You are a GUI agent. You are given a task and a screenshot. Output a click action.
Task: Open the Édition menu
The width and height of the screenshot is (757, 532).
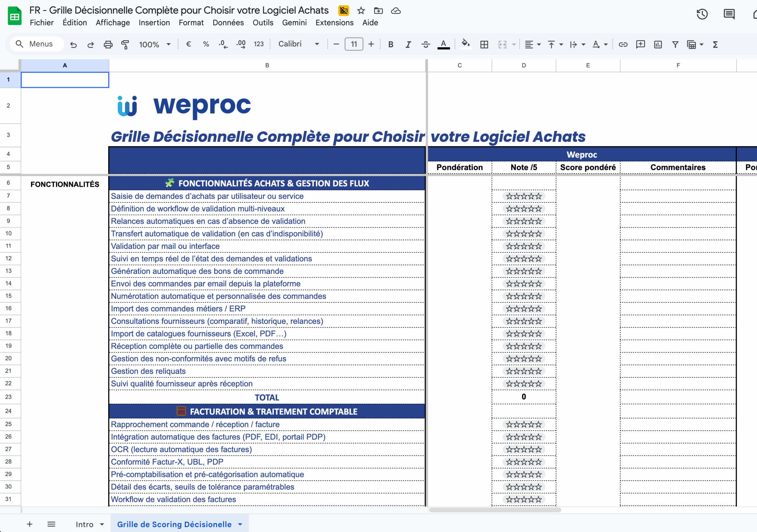(x=75, y=23)
